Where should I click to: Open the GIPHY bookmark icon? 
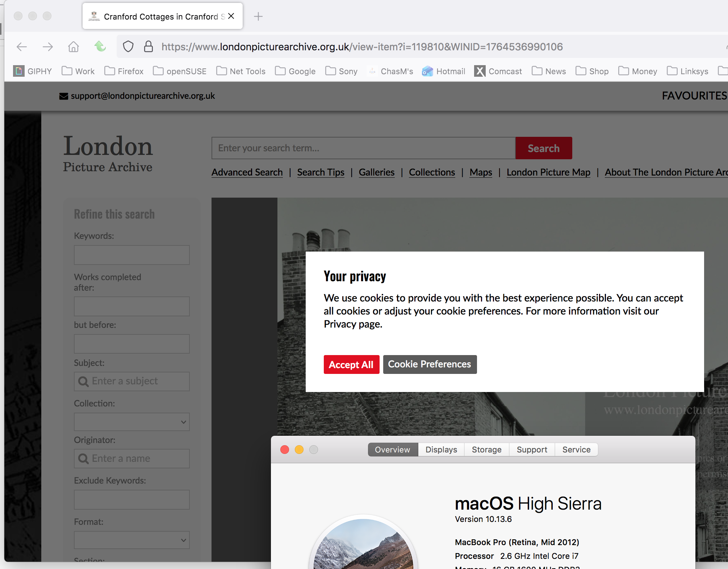[x=19, y=71]
